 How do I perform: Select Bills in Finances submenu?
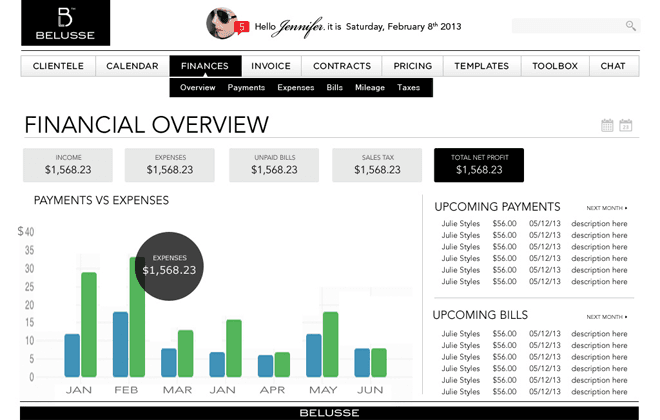[x=335, y=88]
